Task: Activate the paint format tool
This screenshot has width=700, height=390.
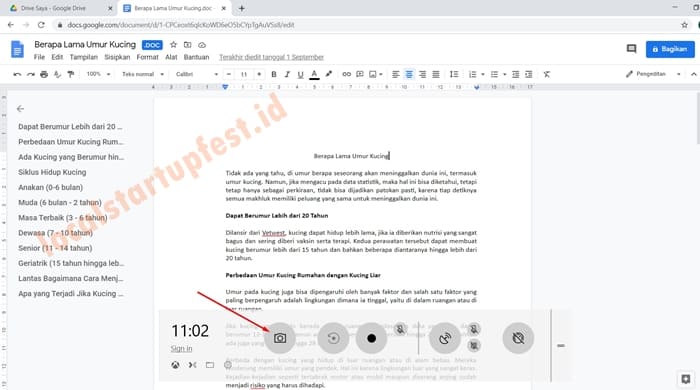Action: 71,75
